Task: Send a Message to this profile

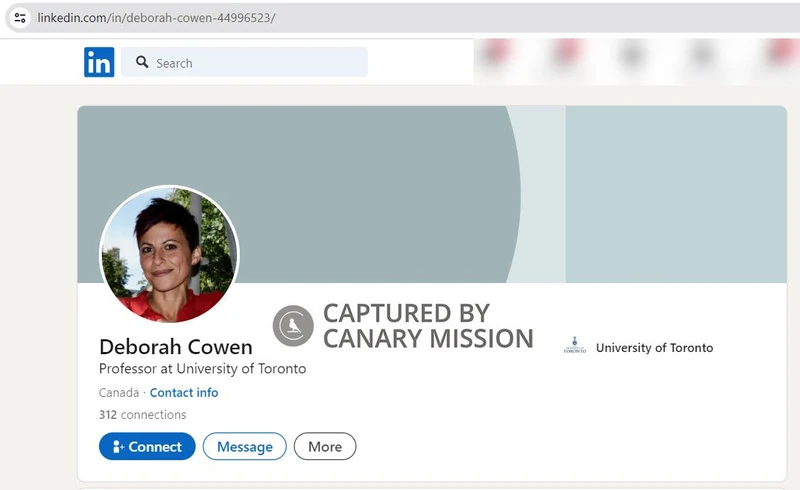Action: click(244, 447)
